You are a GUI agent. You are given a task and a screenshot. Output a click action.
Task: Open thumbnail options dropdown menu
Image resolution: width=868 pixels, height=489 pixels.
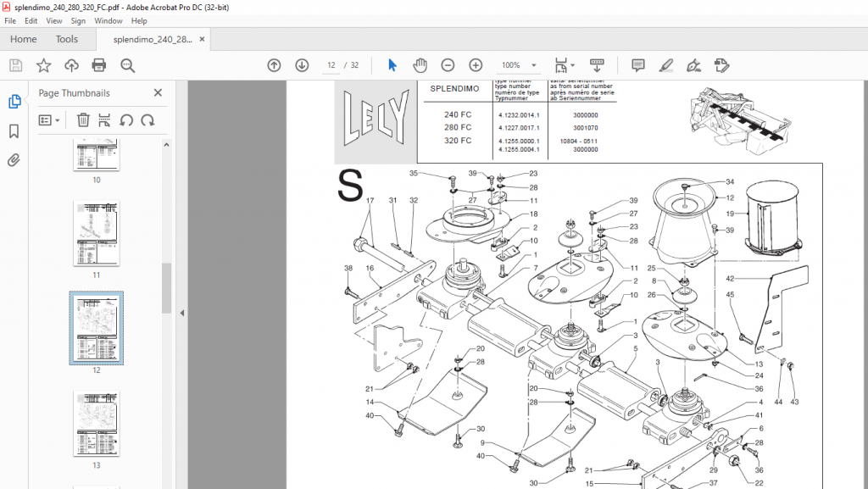pos(49,120)
